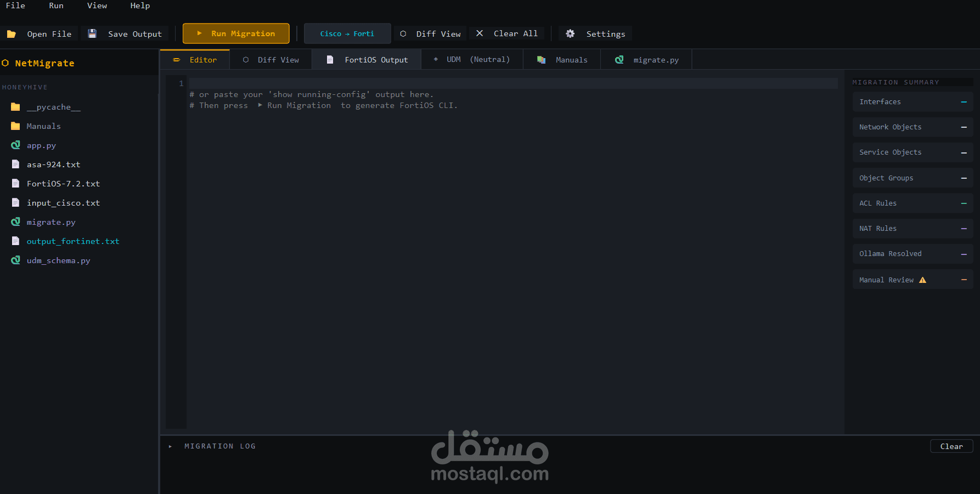Expand the Object Groups summary row

(913, 178)
